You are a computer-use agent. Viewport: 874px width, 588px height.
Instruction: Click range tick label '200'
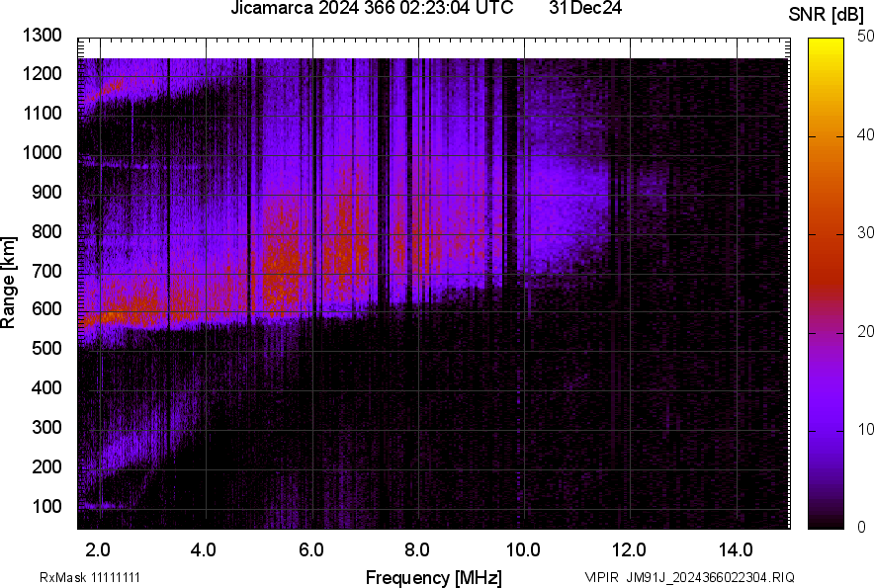tap(46, 466)
